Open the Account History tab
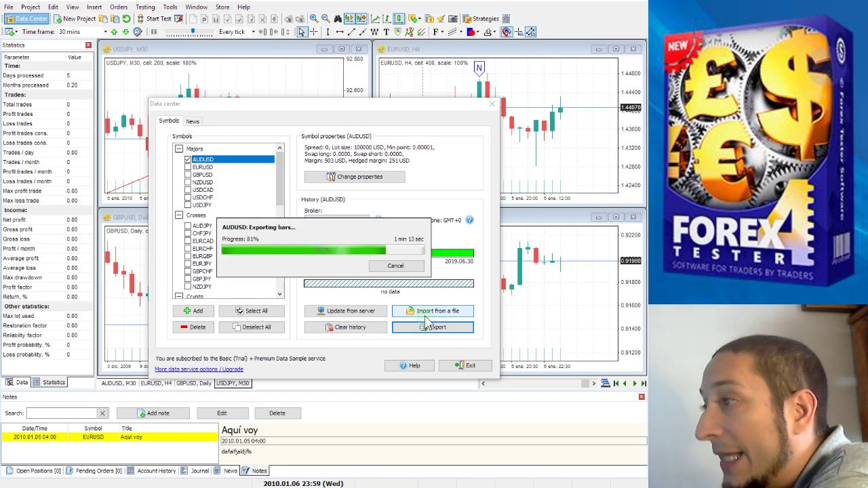 tap(153, 471)
